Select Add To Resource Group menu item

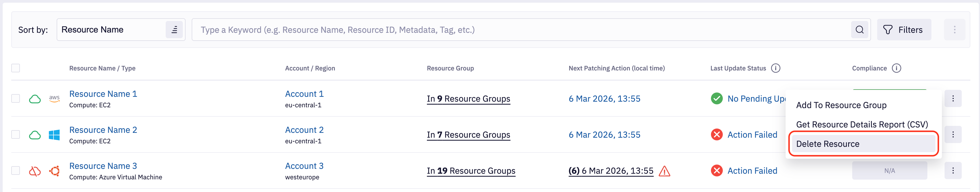[841, 105]
